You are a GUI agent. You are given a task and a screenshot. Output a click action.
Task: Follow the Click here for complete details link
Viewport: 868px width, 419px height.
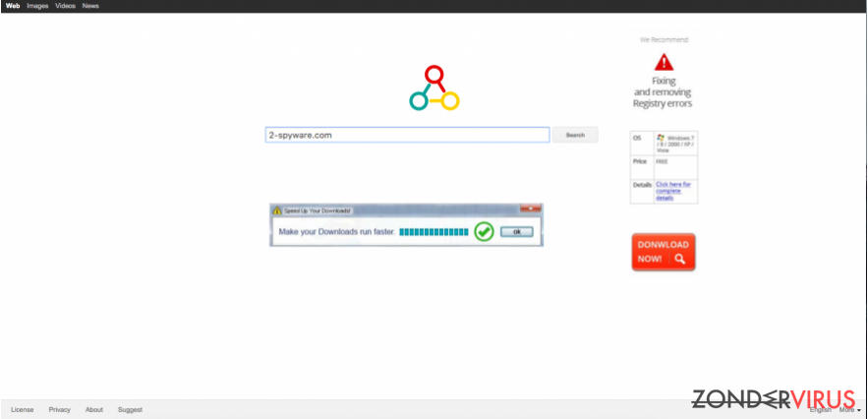673,191
